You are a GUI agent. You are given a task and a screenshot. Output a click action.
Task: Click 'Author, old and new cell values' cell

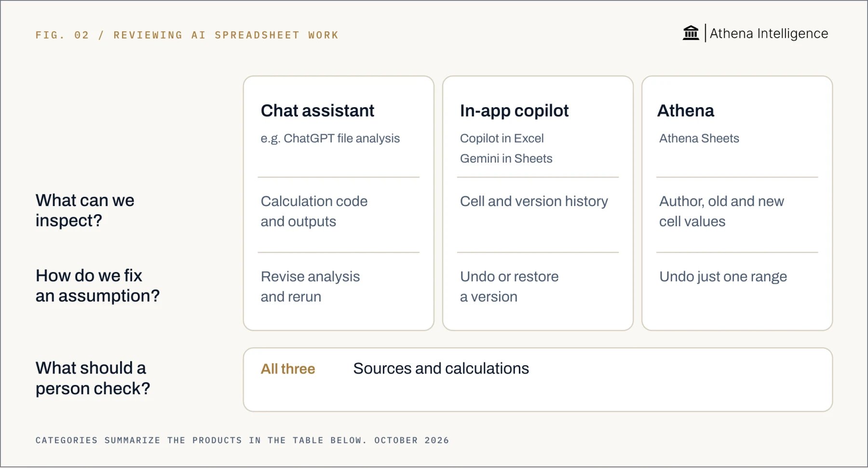(x=721, y=211)
